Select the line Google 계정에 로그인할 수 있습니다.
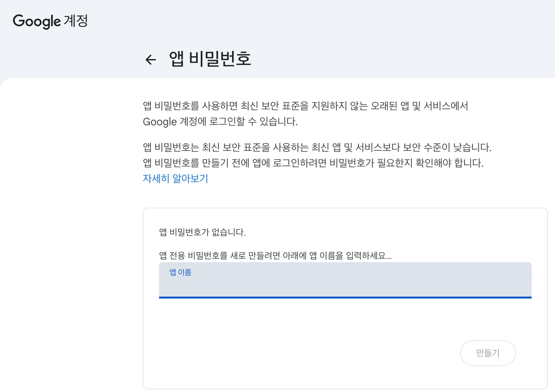 point(220,122)
